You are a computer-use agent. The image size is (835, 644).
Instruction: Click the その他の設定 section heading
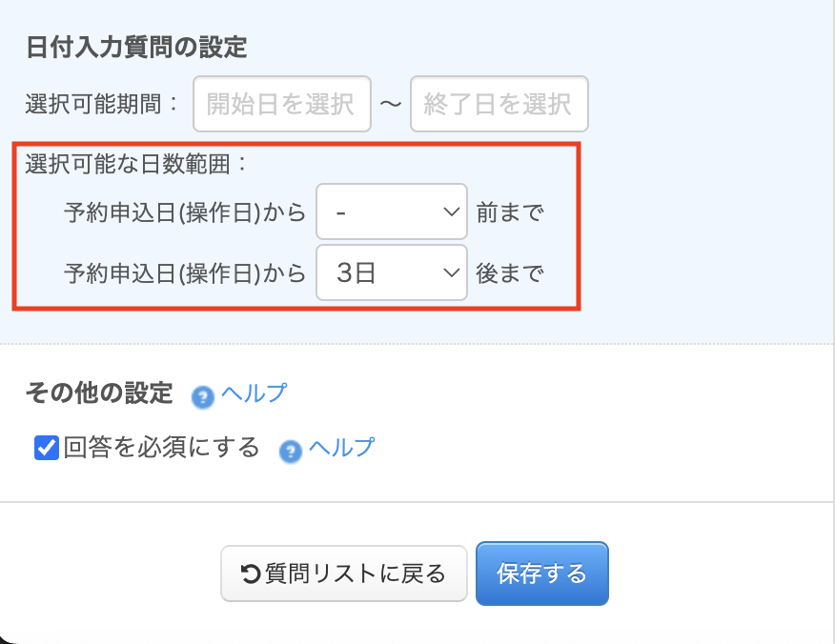[x=100, y=392]
